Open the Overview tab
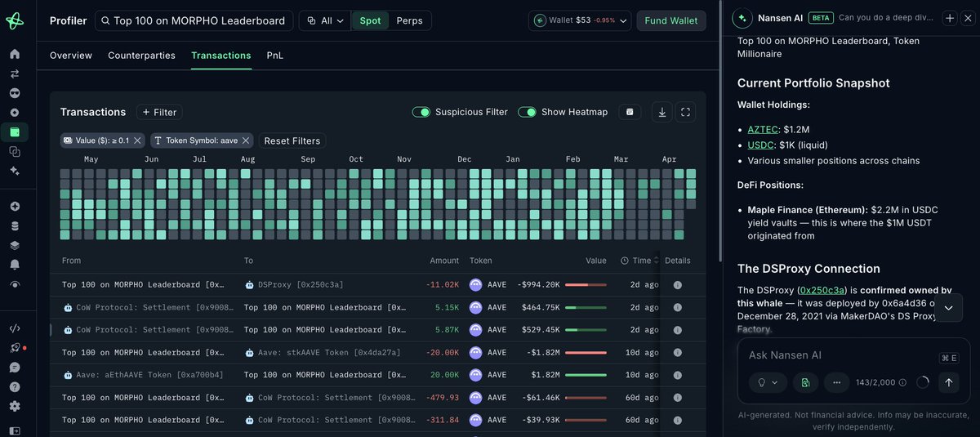The height and width of the screenshot is (437, 980). coord(71,56)
